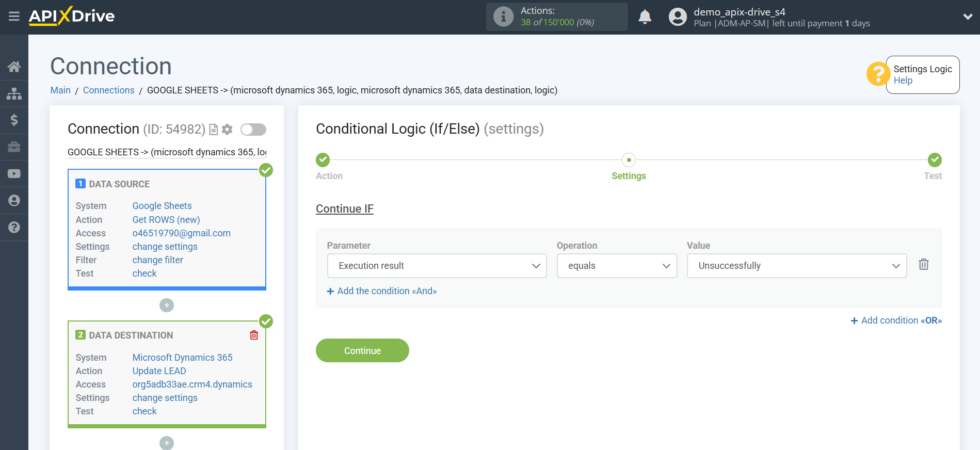Open the Main breadcrumb link

[60, 90]
